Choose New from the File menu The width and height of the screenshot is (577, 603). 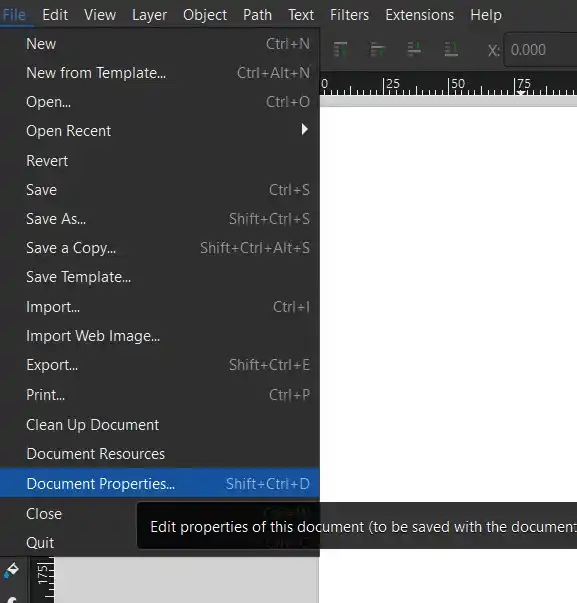[x=160, y=44]
